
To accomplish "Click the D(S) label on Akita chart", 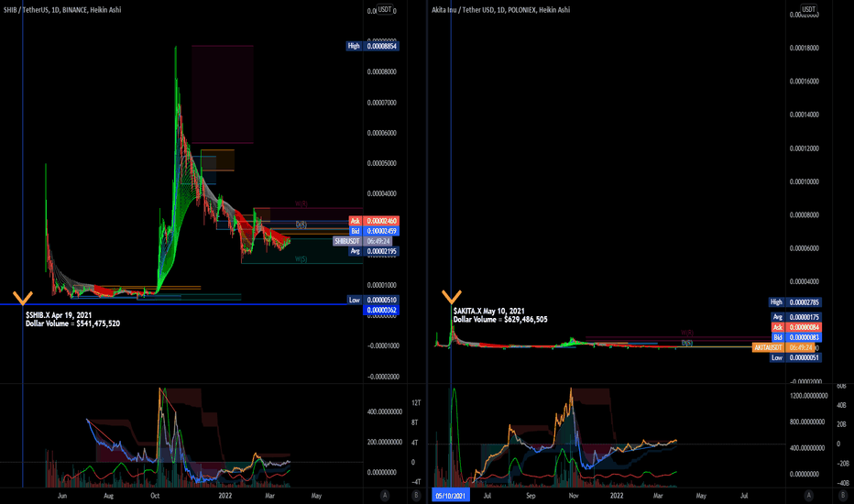I will pos(687,343).
